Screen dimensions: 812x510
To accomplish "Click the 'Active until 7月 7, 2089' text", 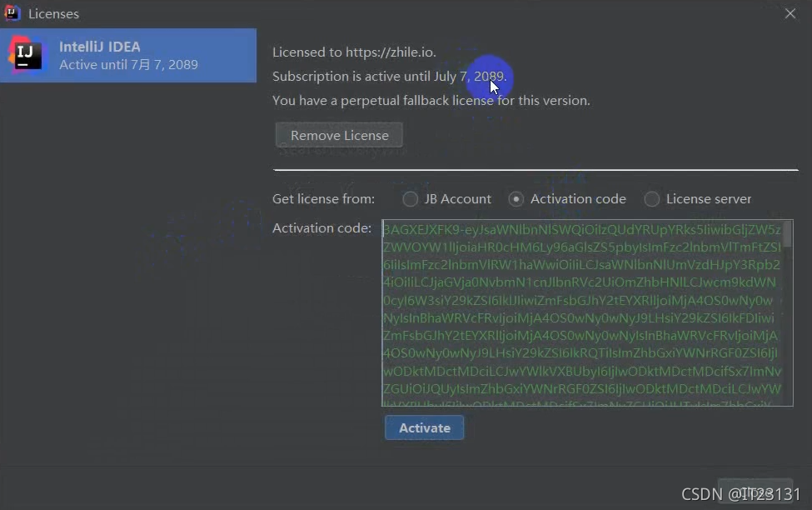I will (128, 65).
